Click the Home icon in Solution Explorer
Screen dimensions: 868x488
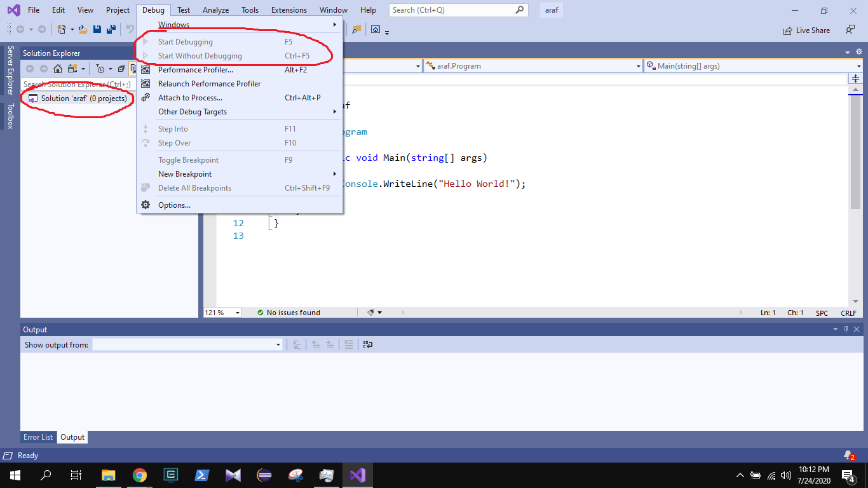[58, 69]
